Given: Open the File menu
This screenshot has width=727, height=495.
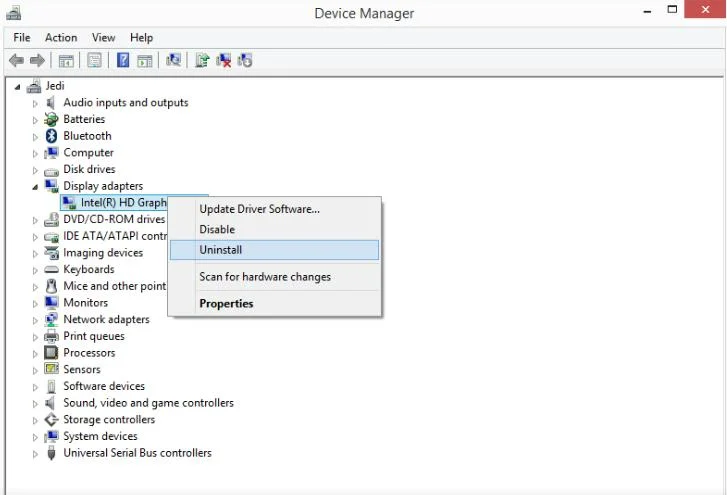Looking at the screenshot, I should click(x=22, y=38).
